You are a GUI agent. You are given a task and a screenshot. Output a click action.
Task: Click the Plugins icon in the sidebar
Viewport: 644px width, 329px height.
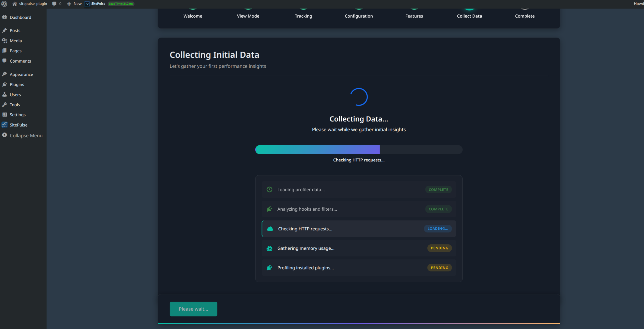coord(5,84)
